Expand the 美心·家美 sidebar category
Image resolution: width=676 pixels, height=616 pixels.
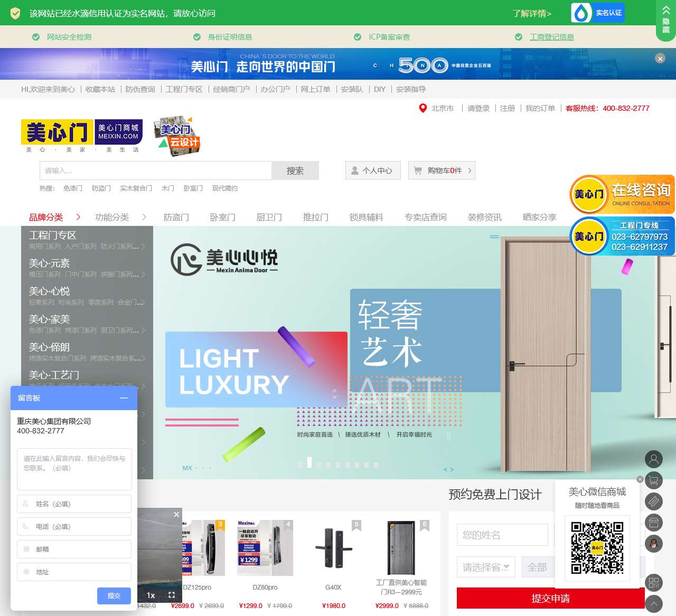click(87, 324)
